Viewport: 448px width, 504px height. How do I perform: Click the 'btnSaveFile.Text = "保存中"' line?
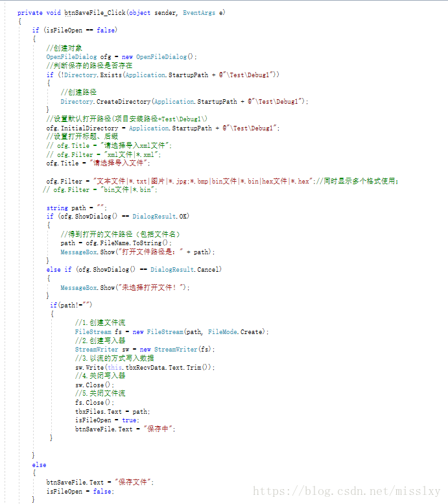click(125, 429)
